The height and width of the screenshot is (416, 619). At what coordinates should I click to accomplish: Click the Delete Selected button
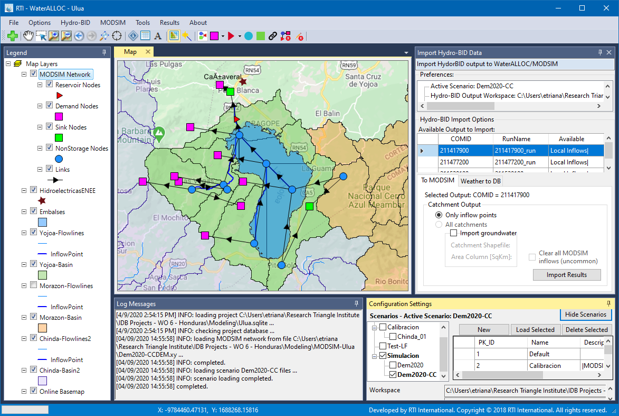point(586,330)
